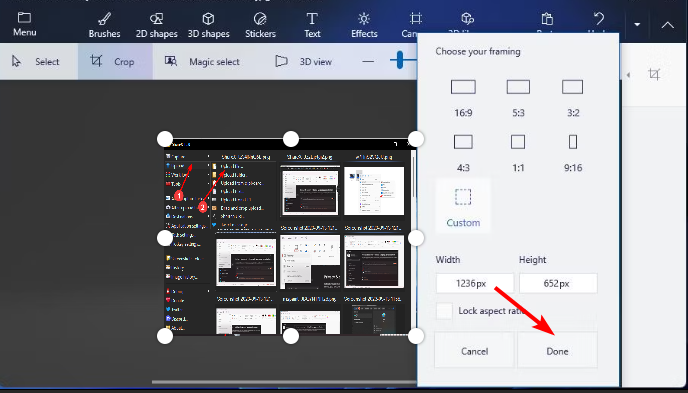The width and height of the screenshot is (688, 393).
Task: Collapse the ribbon with the chevron
Action: pyautogui.click(x=667, y=25)
